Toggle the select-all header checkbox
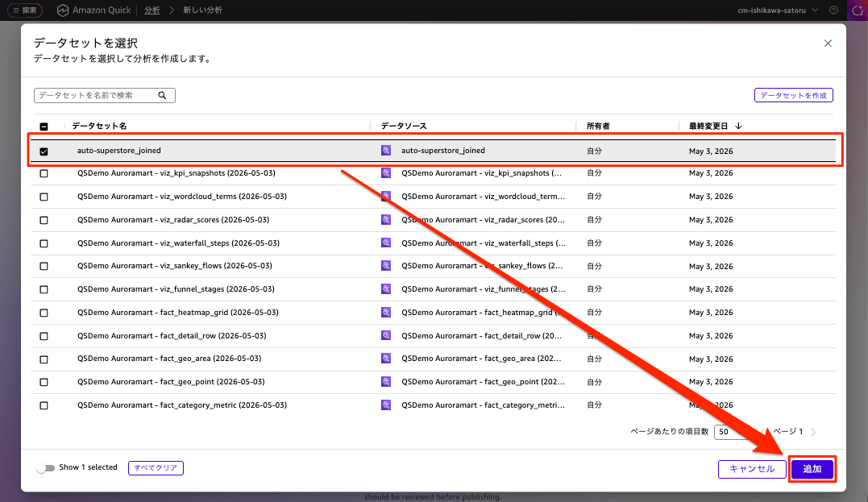 click(x=44, y=127)
